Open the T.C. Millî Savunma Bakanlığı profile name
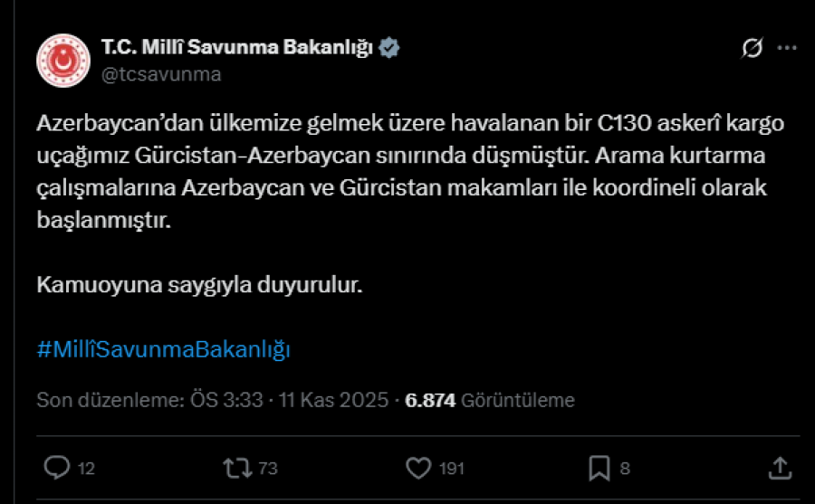Image resolution: width=815 pixels, height=504 pixels. [237, 47]
